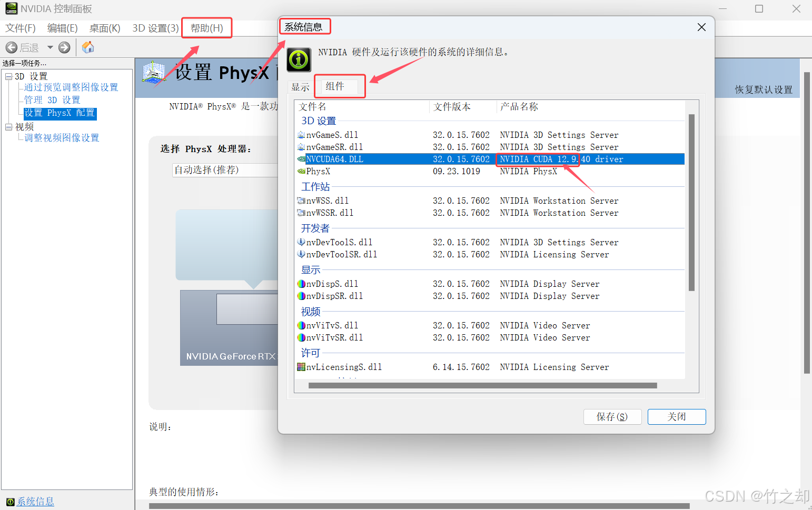The width and height of the screenshot is (812, 510).
Task: Select 设置 PhysX 配置 in task tree
Action: coord(60,113)
